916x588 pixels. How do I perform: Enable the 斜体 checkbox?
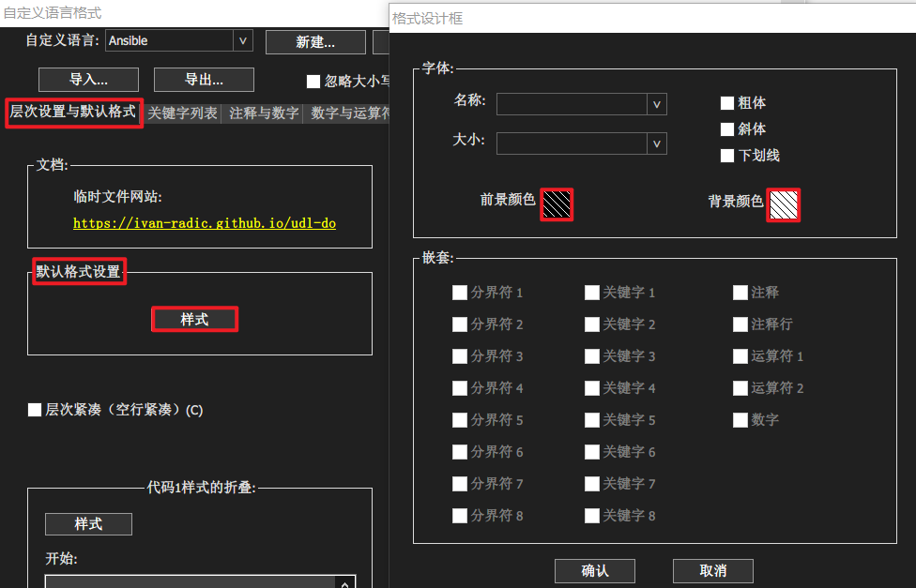(x=727, y=128)
